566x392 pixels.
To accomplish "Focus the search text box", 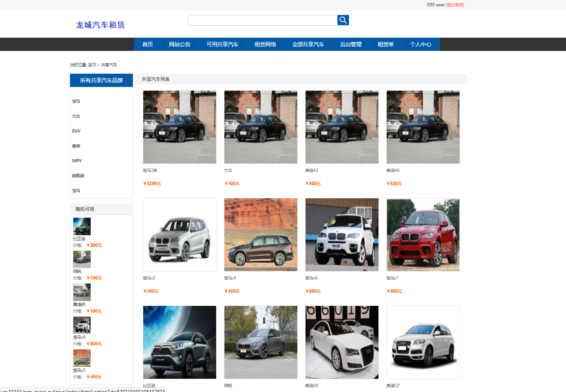I will click(263, 20).
